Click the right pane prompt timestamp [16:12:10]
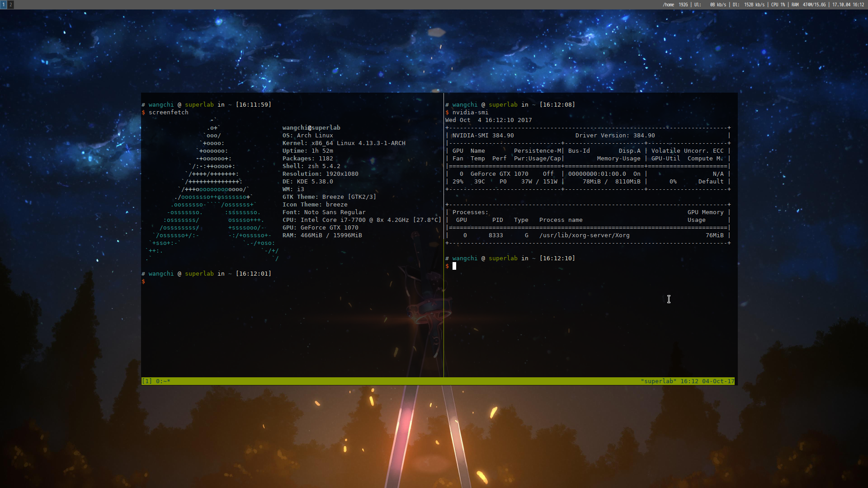The image size is (868, 488). click(x=557, y=258)
